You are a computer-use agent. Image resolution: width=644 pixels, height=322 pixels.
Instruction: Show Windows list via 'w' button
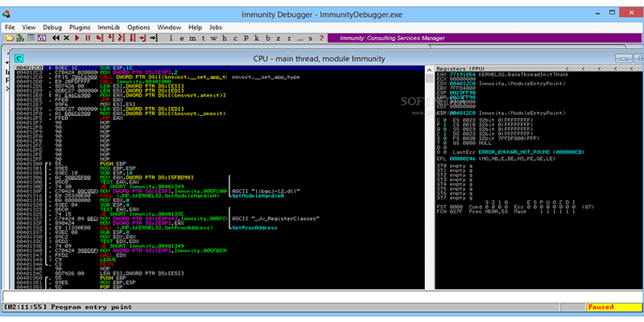(213, 39)
